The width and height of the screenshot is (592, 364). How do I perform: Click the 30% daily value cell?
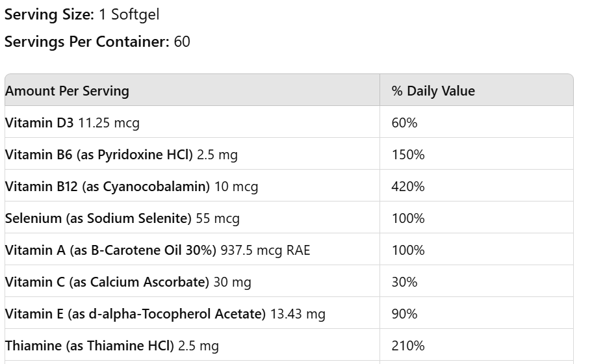tap(404, 282)
